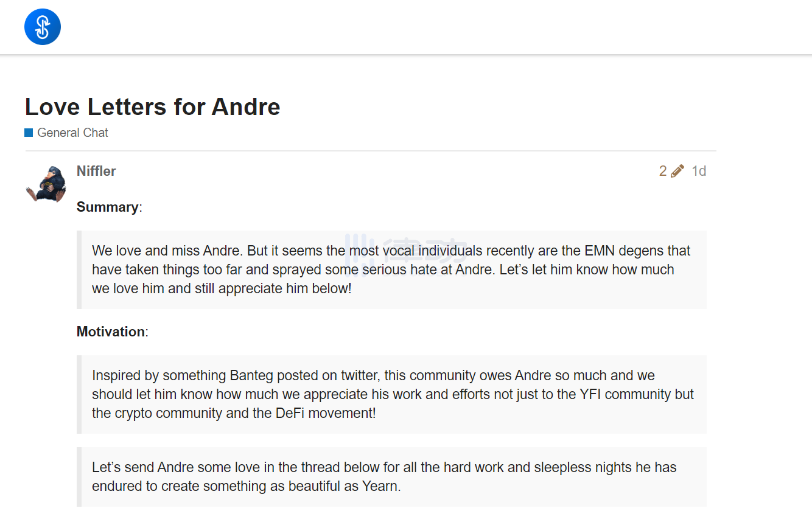
Task: Click the blue General Chat category square
Action: pyautogui.click(x=29, y=133)
